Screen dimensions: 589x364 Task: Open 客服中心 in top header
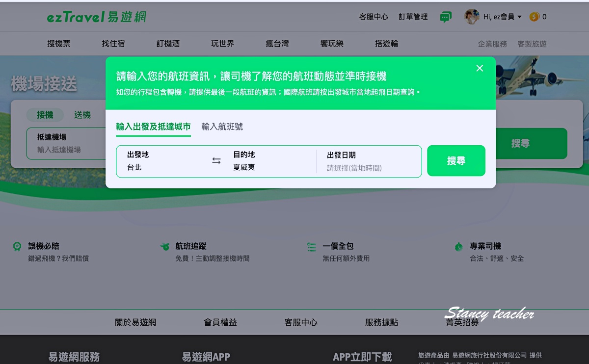coord(374,17)
